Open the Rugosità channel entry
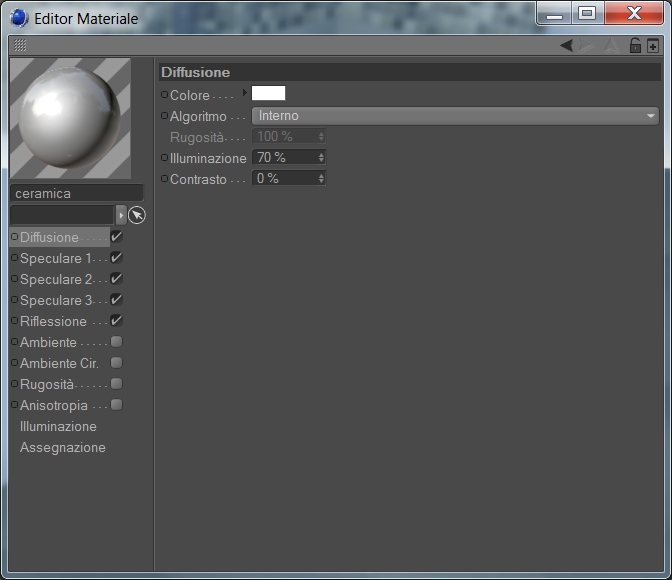The image size is (672, 580). click(47, 385)
